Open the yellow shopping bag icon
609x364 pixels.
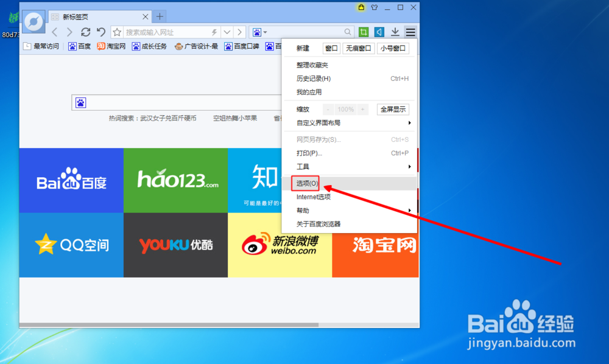point(361,7)
